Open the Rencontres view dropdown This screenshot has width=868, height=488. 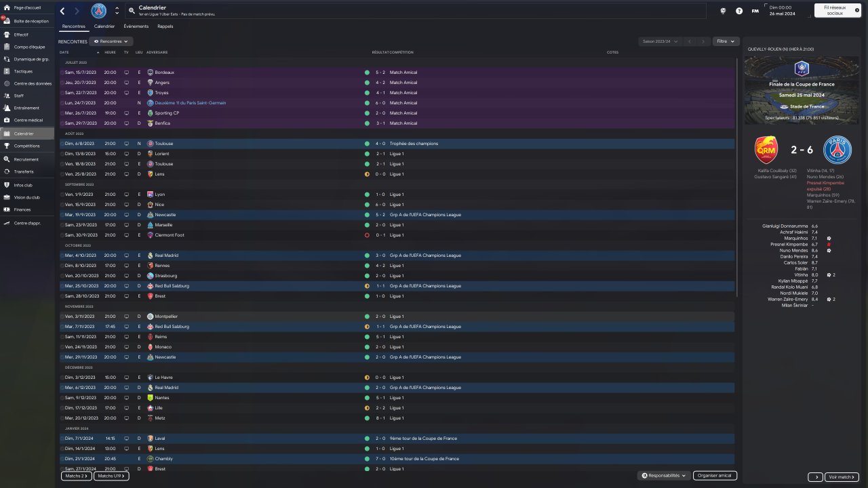click(x=111, y=41)
